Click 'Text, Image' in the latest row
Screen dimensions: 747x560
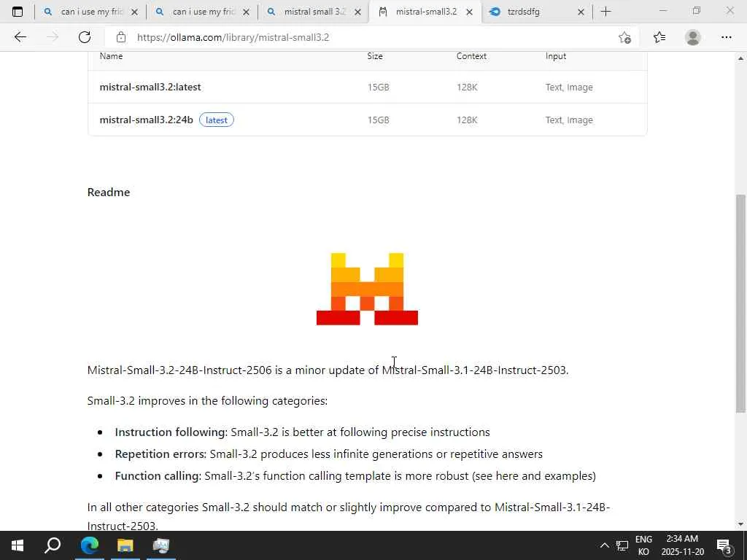[x=569, y=87]
